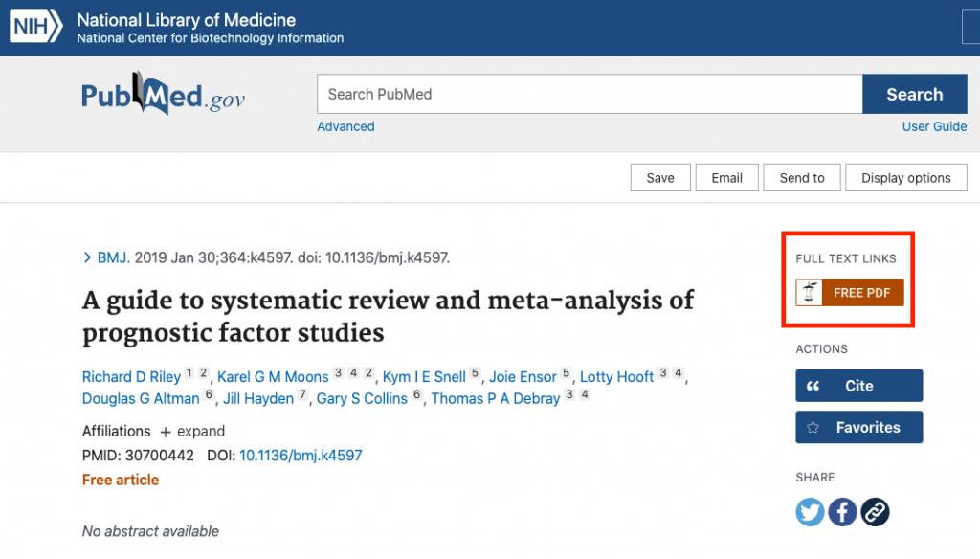This screenshot has width=980, height=559.
Task: Open Display options
Action: point(905,177)
